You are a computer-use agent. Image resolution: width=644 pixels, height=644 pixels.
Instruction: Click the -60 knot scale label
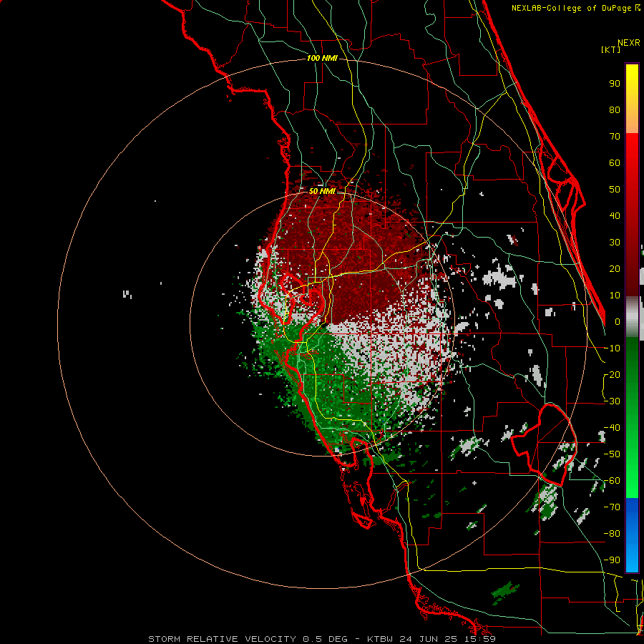(612, 481)
